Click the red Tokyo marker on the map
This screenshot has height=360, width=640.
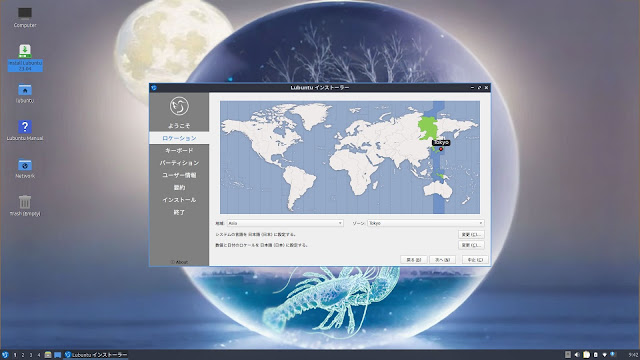coord(441,149)
